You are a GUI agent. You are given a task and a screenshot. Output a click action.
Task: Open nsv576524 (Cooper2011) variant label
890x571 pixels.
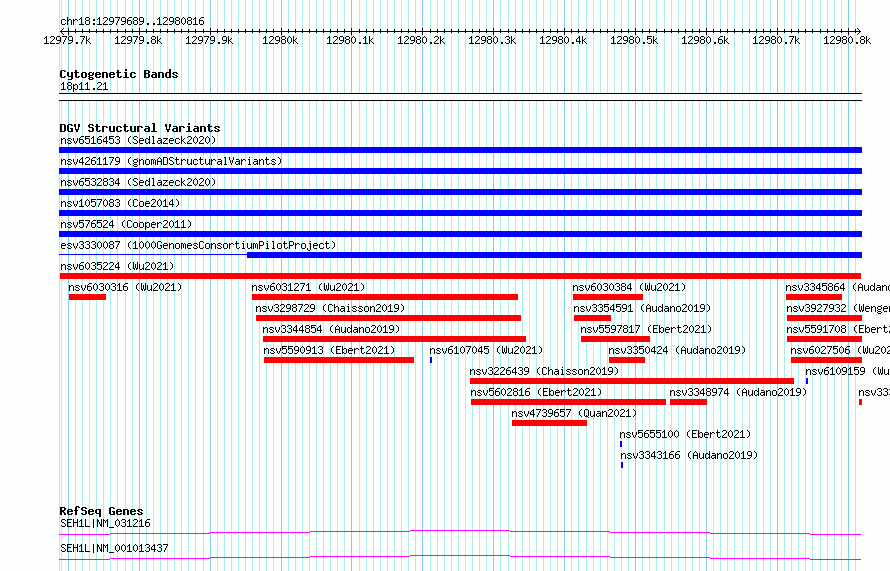coord(126,224)
